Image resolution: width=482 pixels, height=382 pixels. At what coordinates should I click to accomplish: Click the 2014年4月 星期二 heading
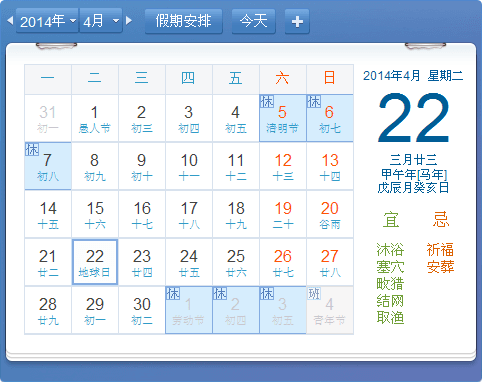click(413, 76)
